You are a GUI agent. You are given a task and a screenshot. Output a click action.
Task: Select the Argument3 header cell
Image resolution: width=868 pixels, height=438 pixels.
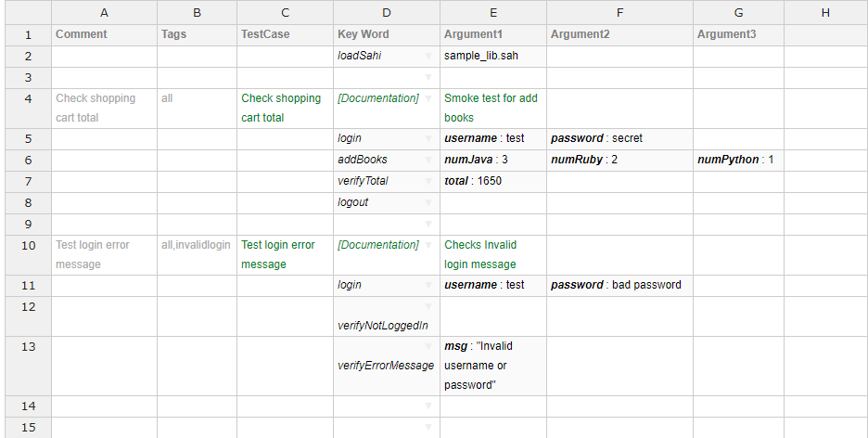pos(737,34)
